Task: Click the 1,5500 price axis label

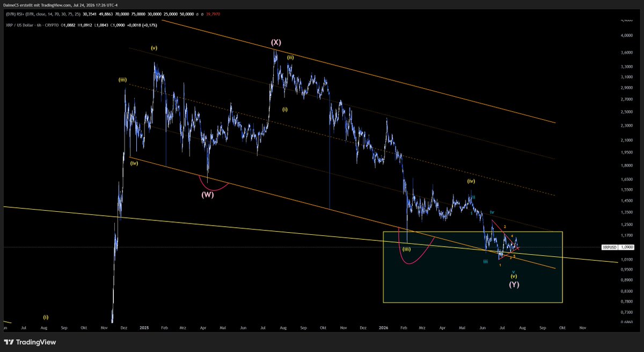Action: tap(626, 189)
